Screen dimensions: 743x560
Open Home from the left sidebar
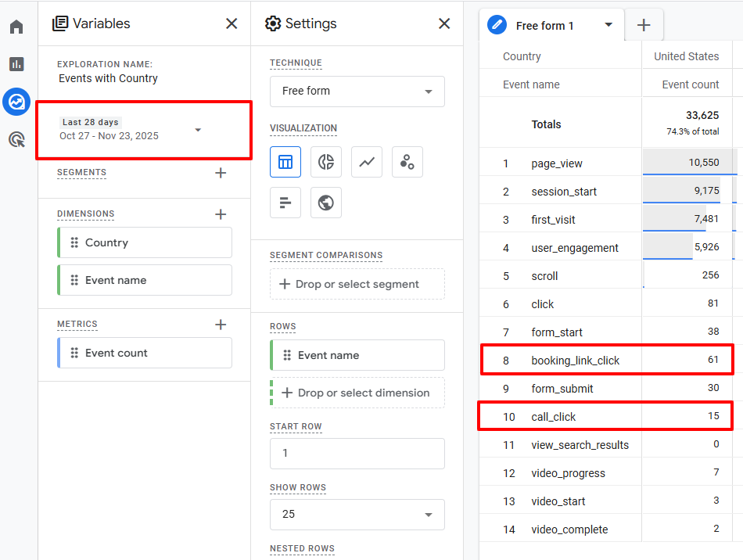click(17, 26)
